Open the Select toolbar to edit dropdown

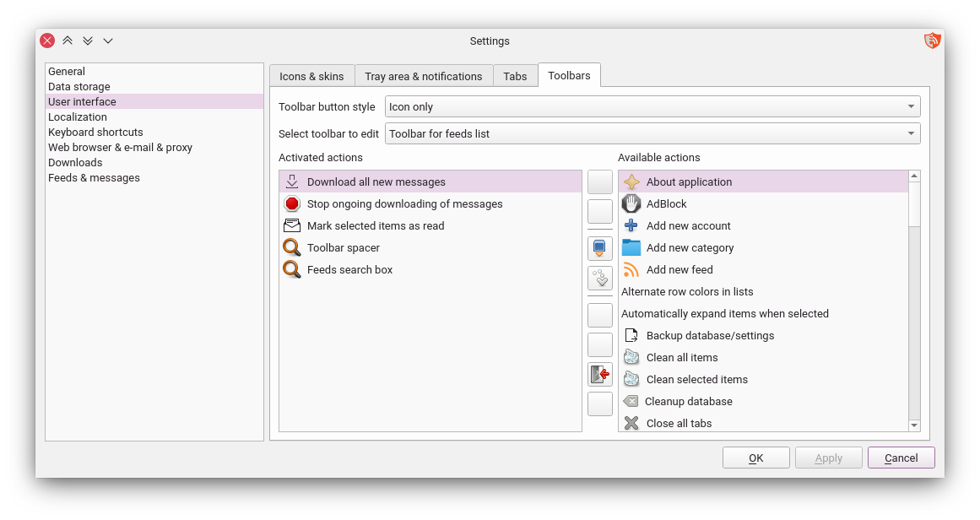(x=652, y=133)
